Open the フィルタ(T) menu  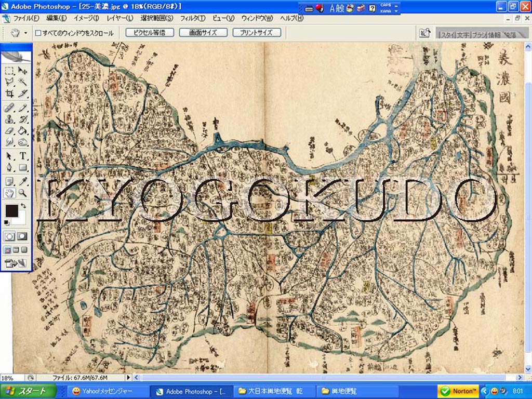pyautogui.click(x=192, y=18)
